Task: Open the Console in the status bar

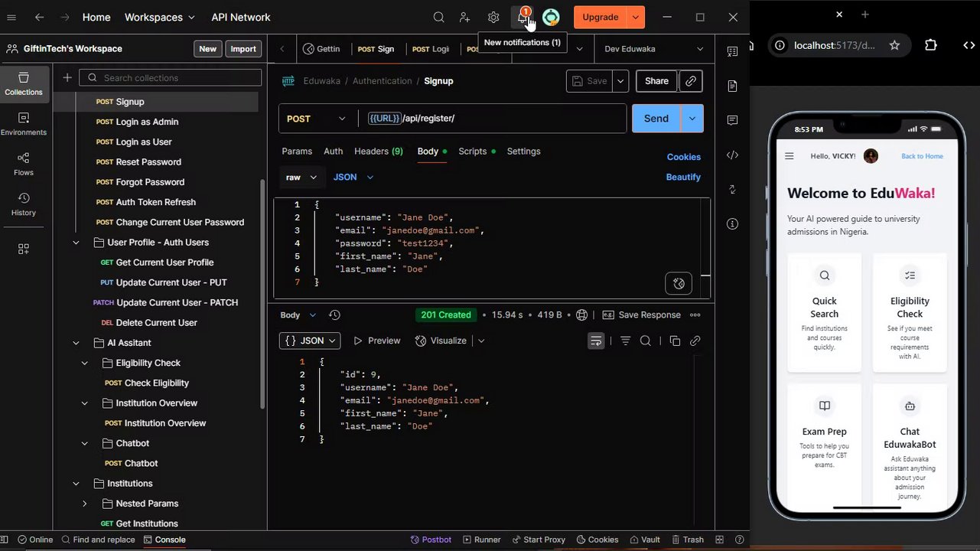Action: (164, 540)
